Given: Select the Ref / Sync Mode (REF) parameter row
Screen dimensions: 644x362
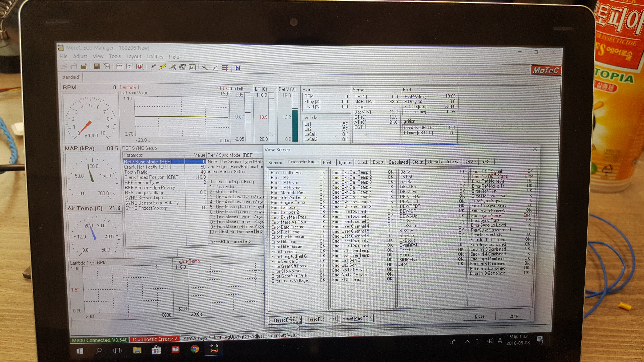Looking at the screenshot, I should [x=165, y=162].
